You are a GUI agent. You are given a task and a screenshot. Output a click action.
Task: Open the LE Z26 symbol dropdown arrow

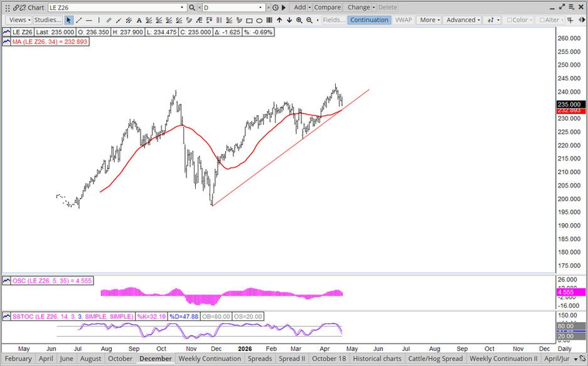pyautogui.click(x=182, y=8)
